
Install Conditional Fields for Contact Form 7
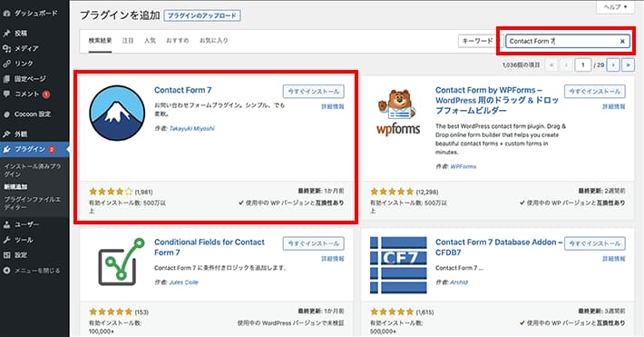[x=313, y=243]
